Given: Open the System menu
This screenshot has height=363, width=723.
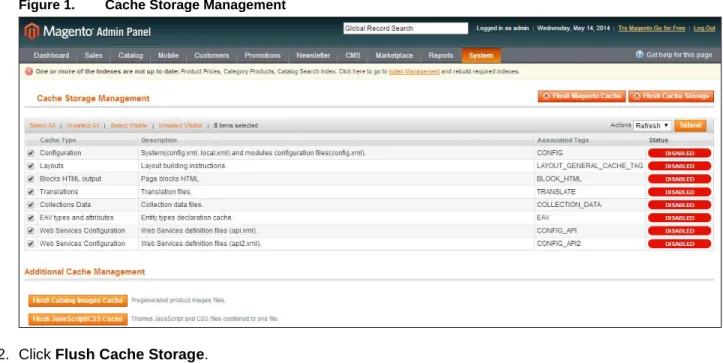Looking at the screenshot, I should tap(481, 55).
